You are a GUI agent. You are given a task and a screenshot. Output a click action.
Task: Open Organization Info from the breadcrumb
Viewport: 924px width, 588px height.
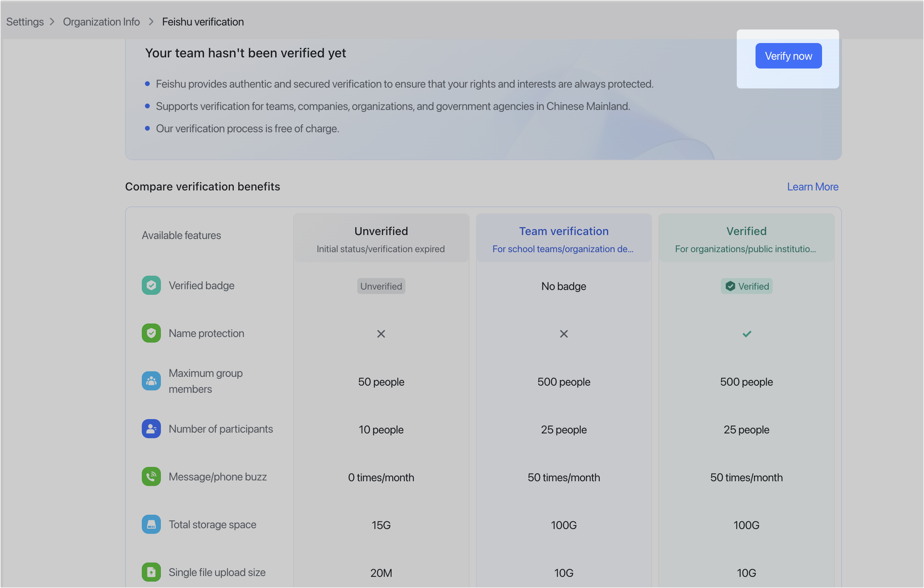pos(101,22)
